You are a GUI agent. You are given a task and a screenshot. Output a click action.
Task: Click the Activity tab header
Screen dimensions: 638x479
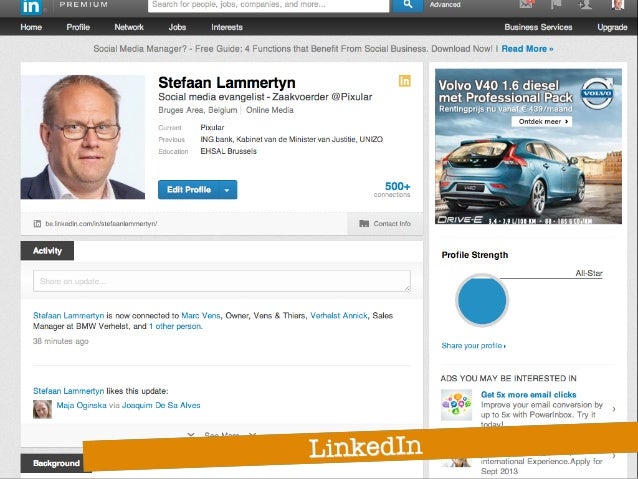click(x=47, y=251)
